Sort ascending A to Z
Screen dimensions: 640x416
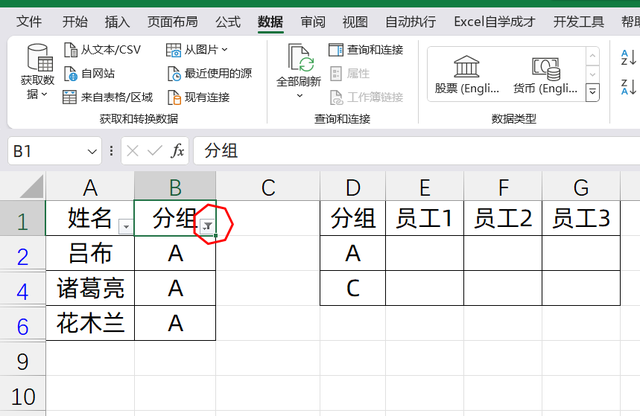pyautogui.click(x=629, y=58)
